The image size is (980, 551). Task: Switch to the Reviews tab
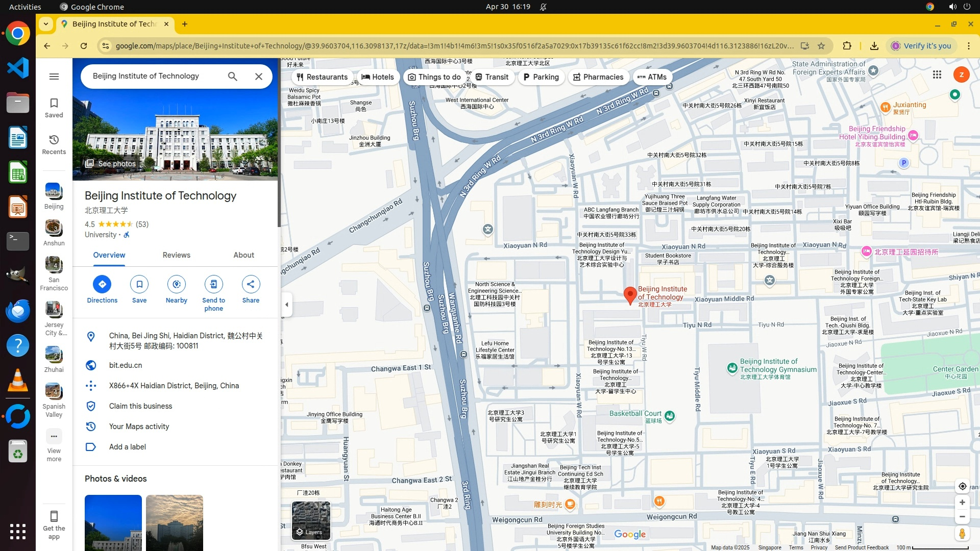point(176,255)
